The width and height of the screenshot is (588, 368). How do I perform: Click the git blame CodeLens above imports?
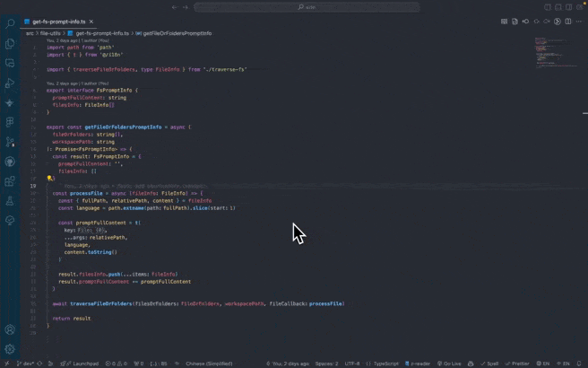pyautogui.click(x=78, y=40)
